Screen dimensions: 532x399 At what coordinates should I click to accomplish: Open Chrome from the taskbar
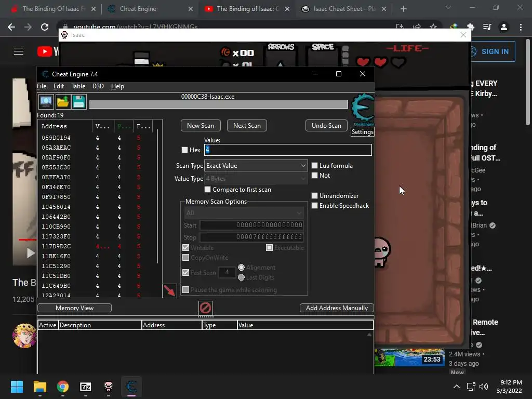pos(63,387)
